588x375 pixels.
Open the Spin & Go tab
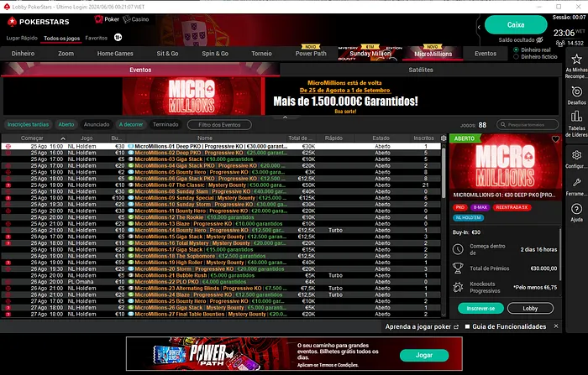tap(215, 54)
